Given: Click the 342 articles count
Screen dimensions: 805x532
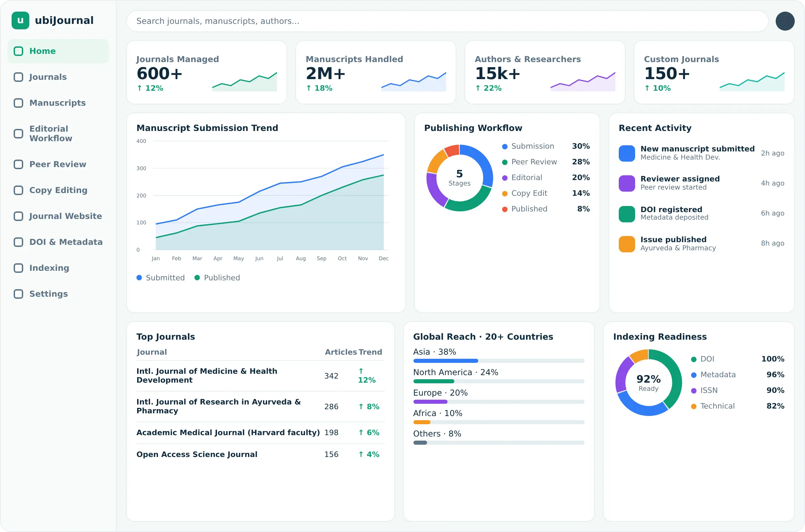Looking at the screenshot, I should (x=331, y=376).
